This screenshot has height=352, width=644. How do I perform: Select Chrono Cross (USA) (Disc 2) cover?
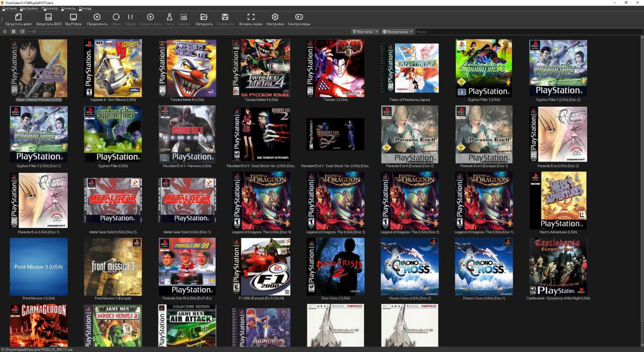(409, 267)
